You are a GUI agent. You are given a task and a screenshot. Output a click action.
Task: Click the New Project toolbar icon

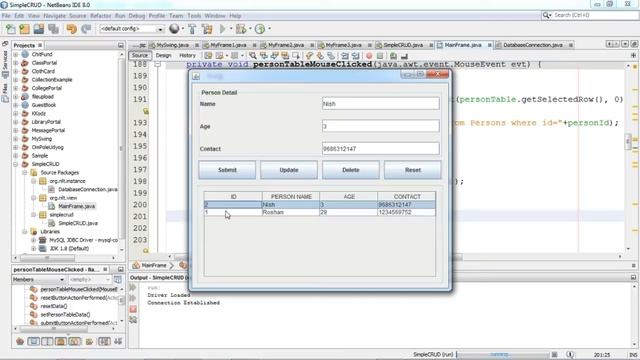point(24,29)
